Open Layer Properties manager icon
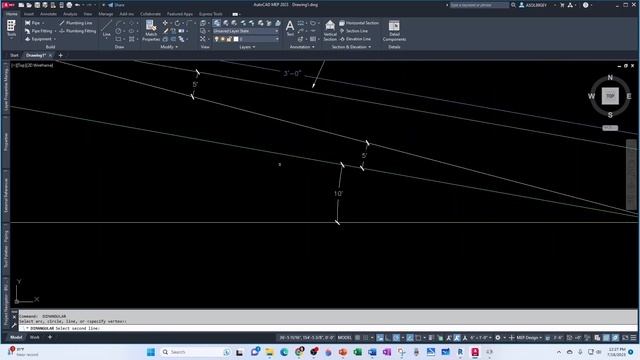 (216, 23)
